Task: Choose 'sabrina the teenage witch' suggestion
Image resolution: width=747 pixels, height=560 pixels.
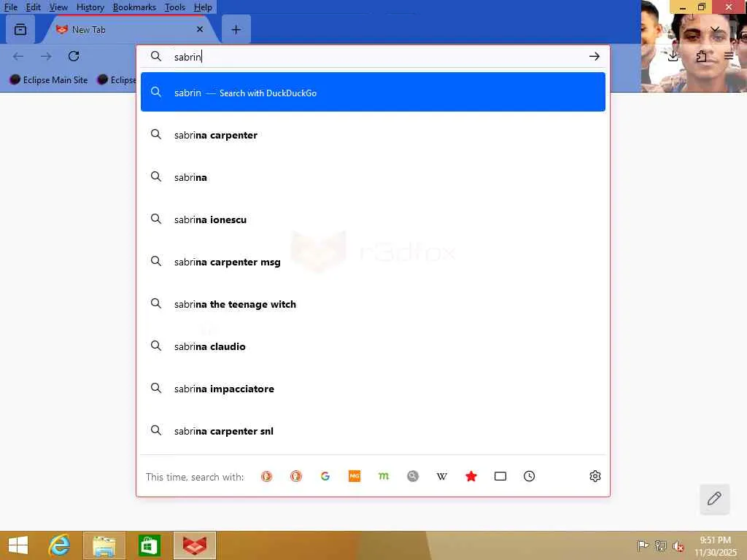Action: coord(373,304)
